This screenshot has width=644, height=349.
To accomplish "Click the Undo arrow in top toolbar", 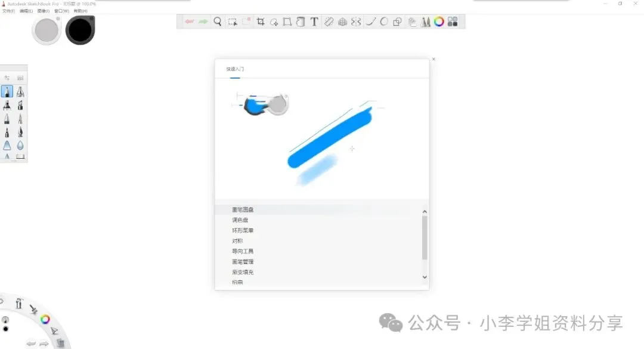I will pyautogui.click(x=190, y=21).
